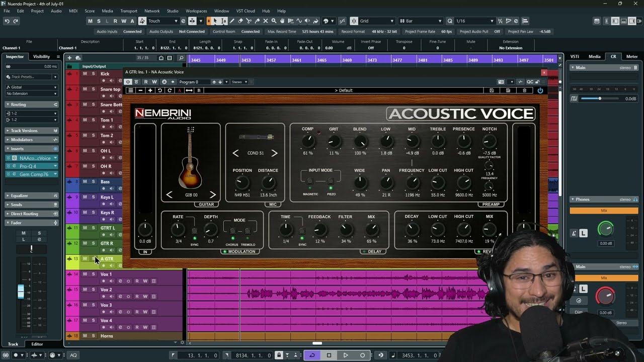Viewport: 644px width, 362px height.
Task: Select the Mute X tool
Action: click(266, 21)
